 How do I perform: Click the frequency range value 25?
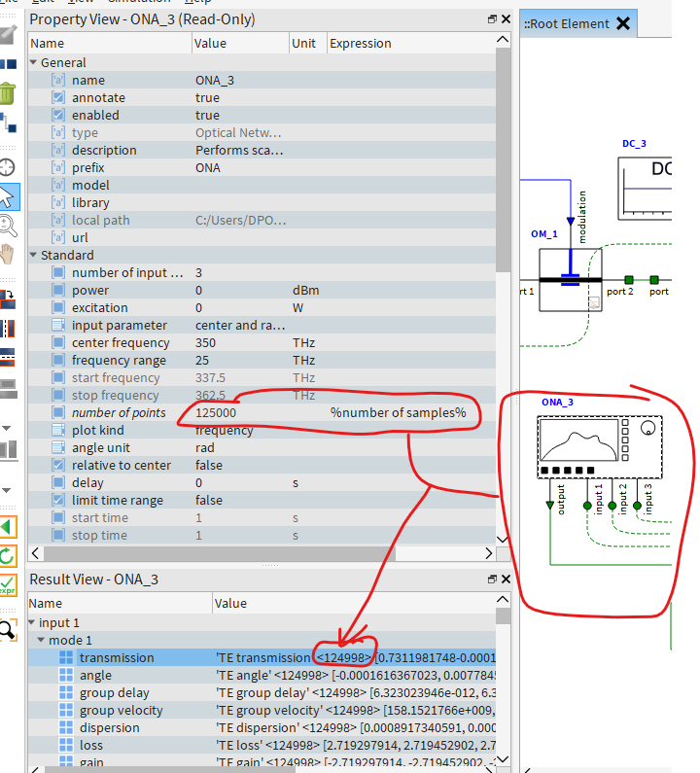tap(202, 360)
